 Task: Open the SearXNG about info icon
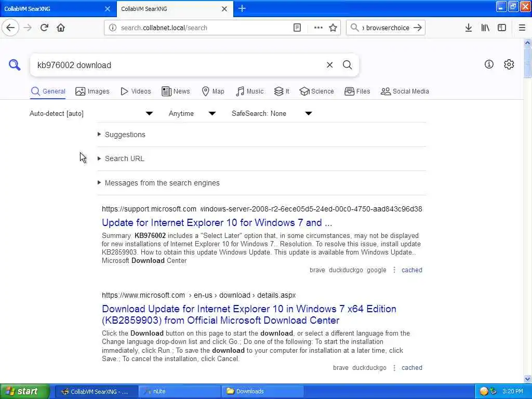pyautogui.click(x=488, y=64)
